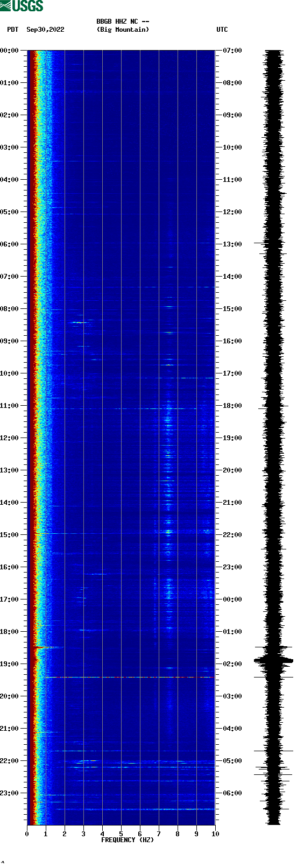This screenshot has height=868, width=297.
Task: Click the 10:00 UTC time label
Action: pos(232,147)
